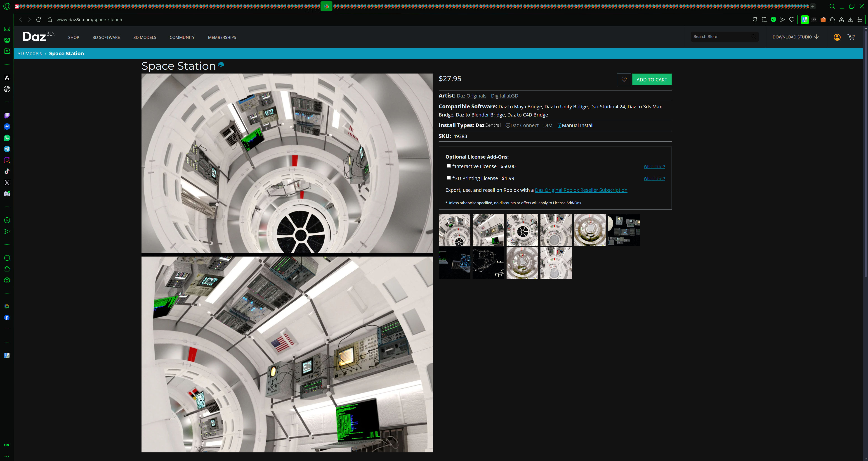Bookmark page with address bar heart icon
Image resolution: width=868 pixels, height=461 pixels.
792,19
